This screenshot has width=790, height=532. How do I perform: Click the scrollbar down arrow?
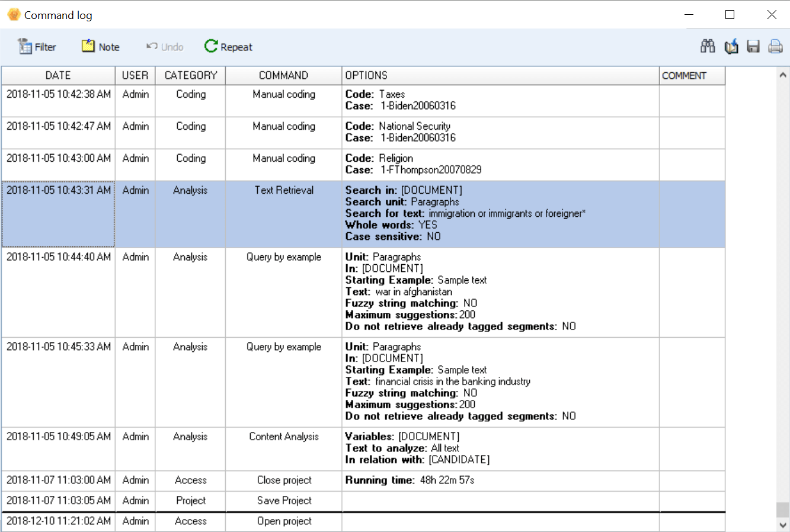tap(783, 525)
